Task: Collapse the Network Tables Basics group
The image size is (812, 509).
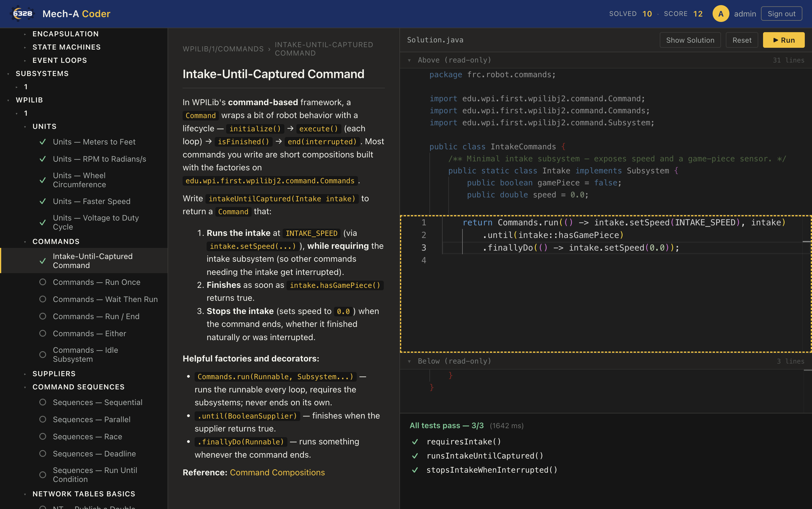Action: (x=25, y=494)
